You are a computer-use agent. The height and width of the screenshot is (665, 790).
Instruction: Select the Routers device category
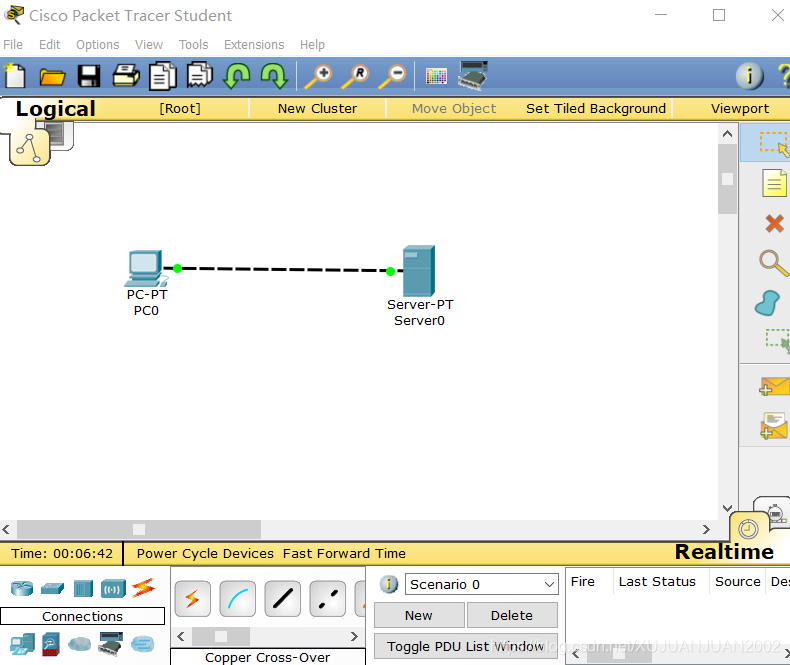(22, 588)
